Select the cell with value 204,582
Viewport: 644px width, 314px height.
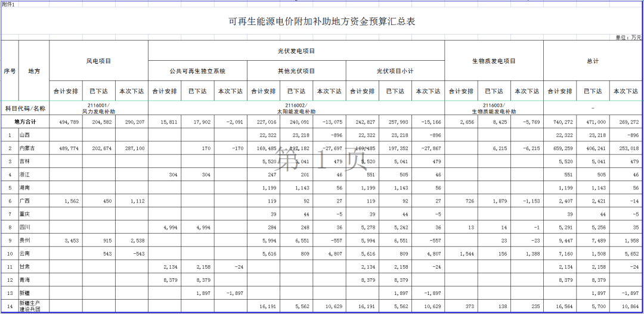[98, 122]
